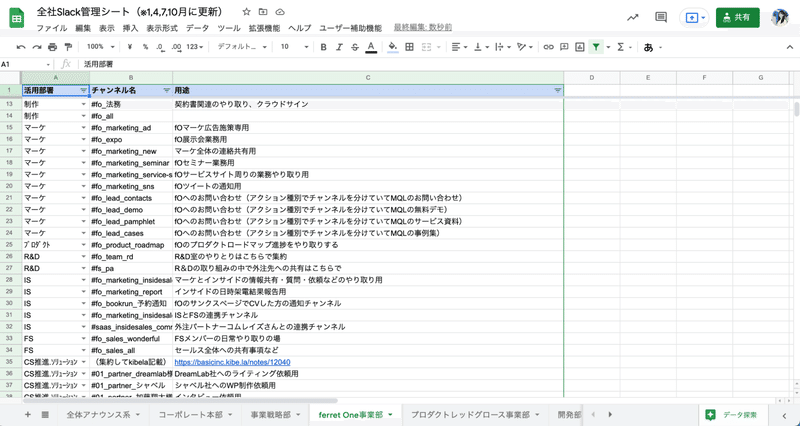This screenshot has height=426, width=800.
Task: Print the spreadsheet
Action: (53, 47)
